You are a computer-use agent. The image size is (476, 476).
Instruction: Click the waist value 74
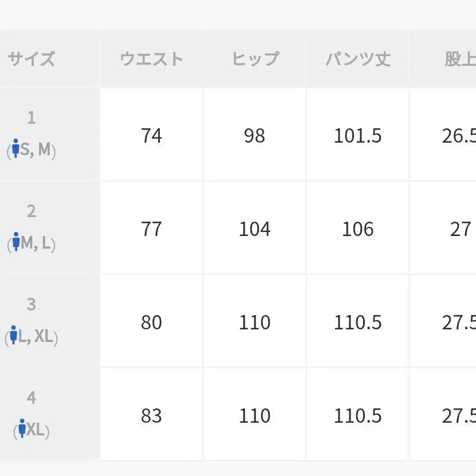click(151, 135)
